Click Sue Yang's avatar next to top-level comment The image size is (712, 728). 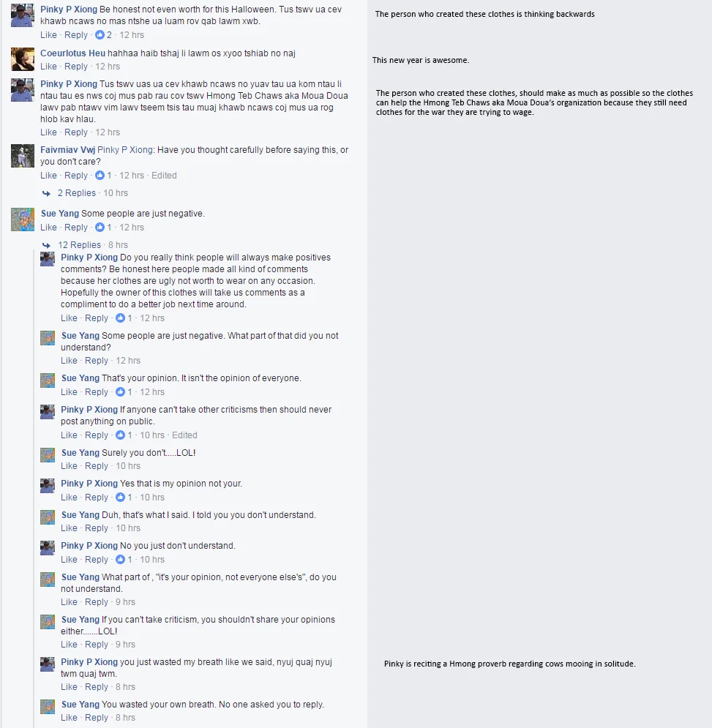pos(23,219)
